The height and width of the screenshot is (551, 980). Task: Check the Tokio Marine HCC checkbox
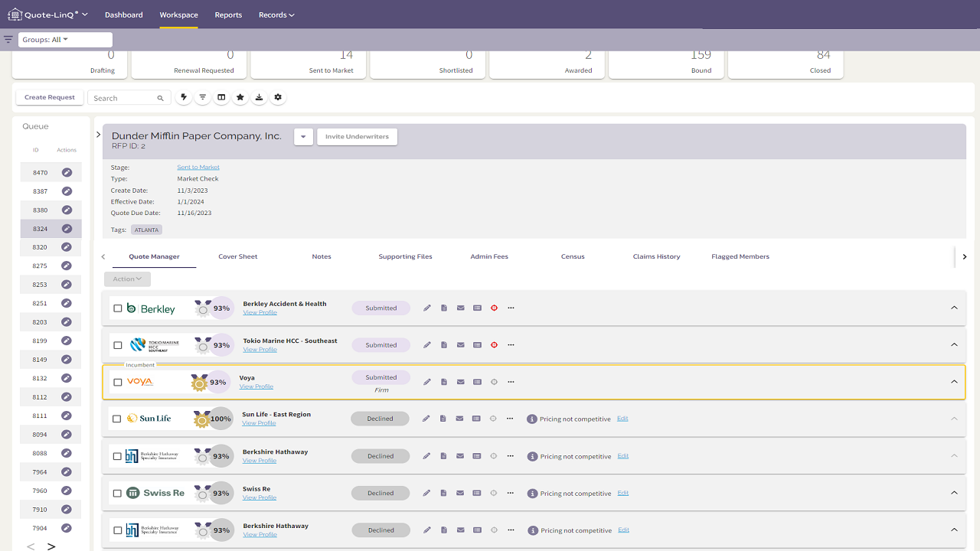tap(118, 345)
